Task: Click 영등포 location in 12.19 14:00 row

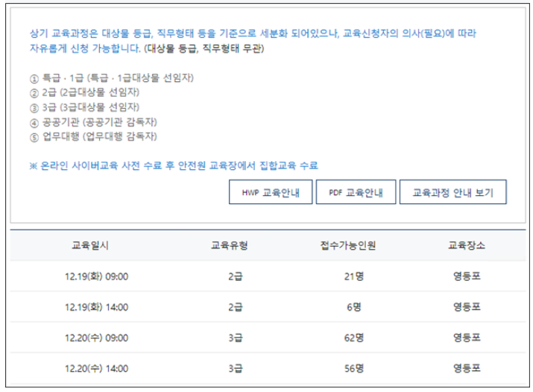Action: [x=467, y=307]
